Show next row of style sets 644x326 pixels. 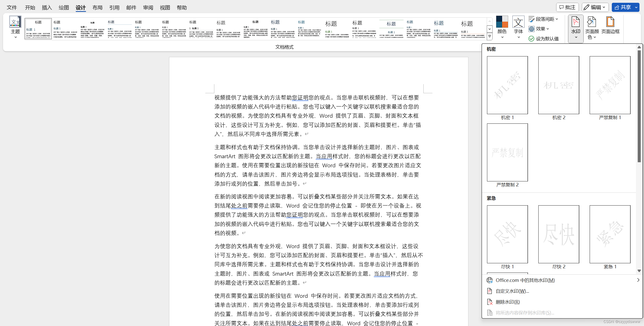pos(490,29)
